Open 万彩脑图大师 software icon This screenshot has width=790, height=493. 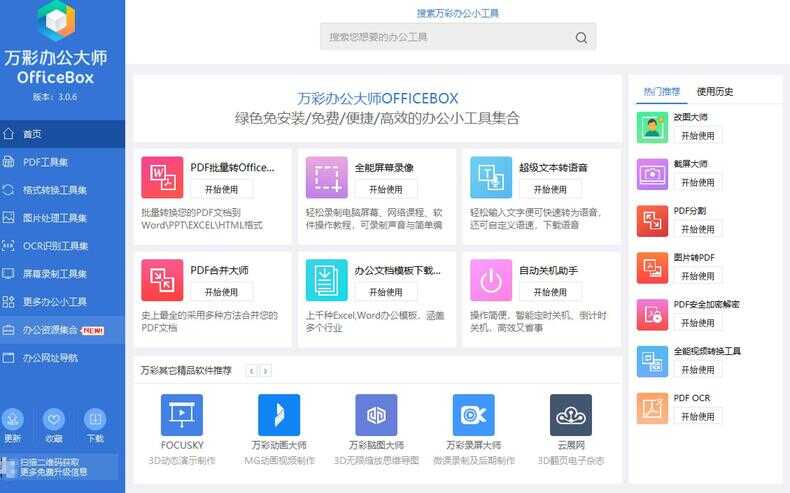pos(376,415)
